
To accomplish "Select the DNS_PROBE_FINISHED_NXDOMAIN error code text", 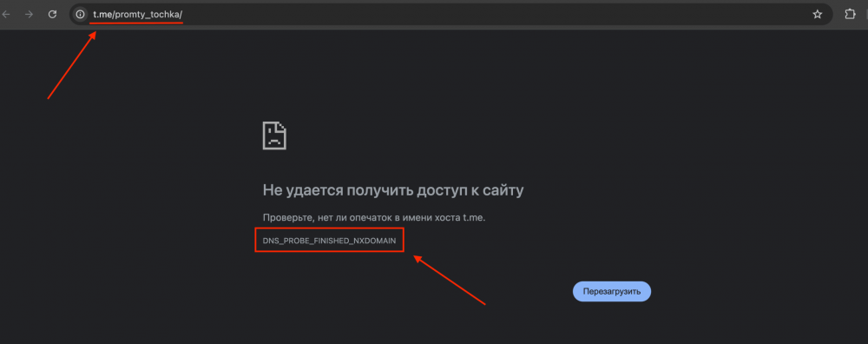I will click(x=329, y=241).
